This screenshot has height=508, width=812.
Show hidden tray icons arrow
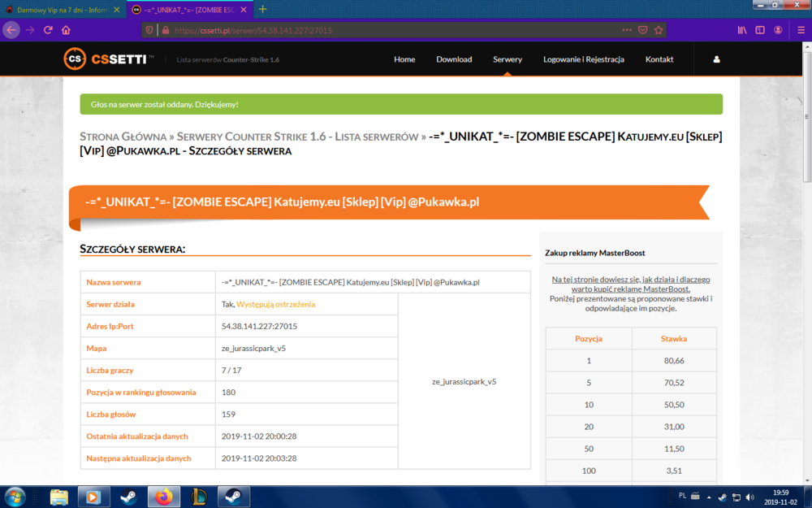709,497
